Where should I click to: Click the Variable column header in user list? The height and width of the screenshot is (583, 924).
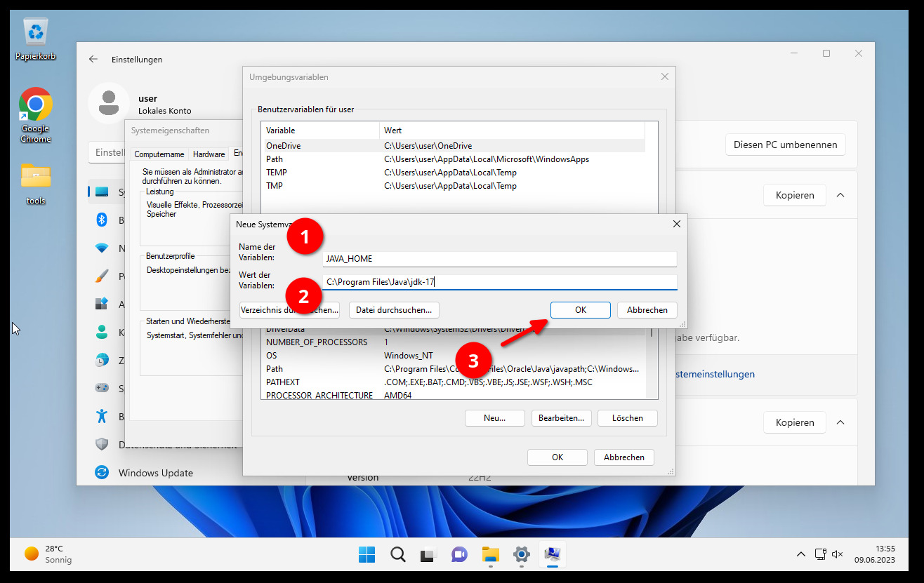[x=320, y=130]
